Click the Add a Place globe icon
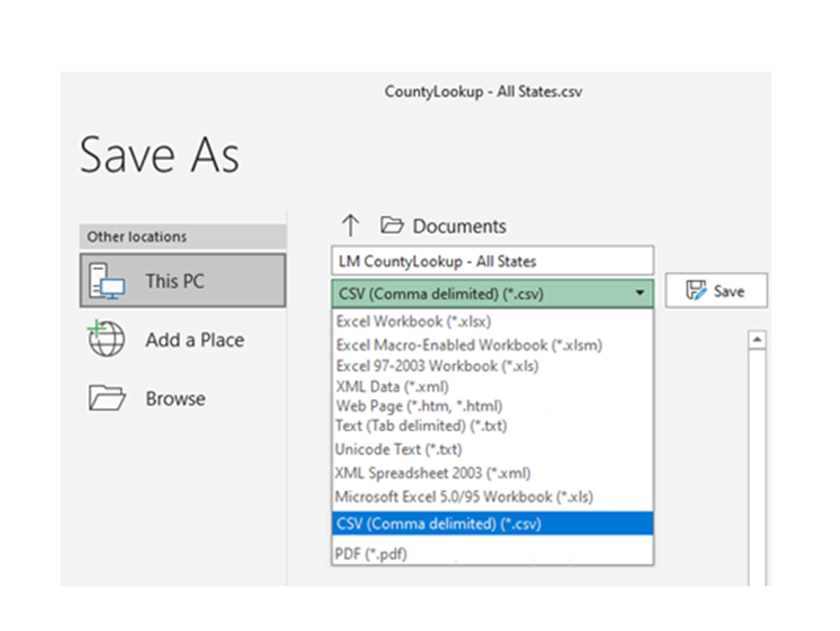 pos(106,338)
